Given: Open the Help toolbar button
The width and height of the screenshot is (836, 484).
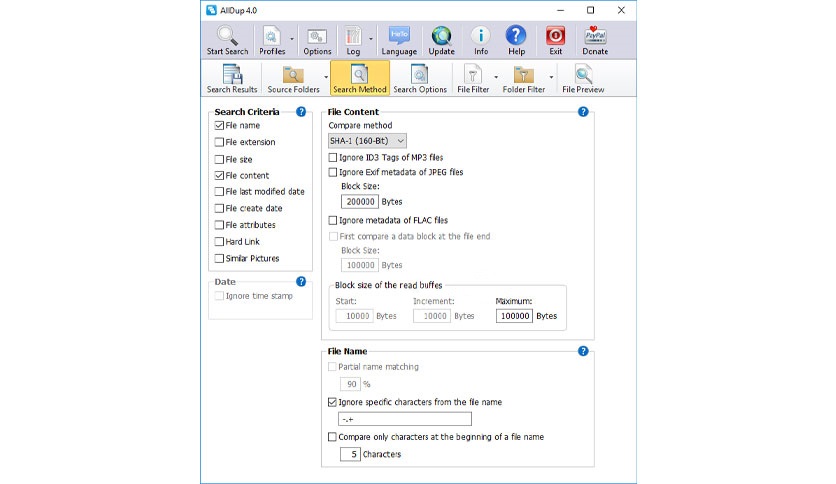Looking at the screenshot, I should click(516, 37).
